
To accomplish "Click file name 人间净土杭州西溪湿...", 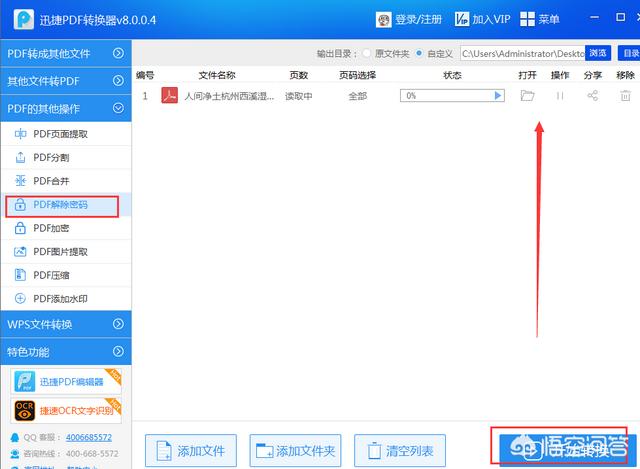I will tap(229, 96).
